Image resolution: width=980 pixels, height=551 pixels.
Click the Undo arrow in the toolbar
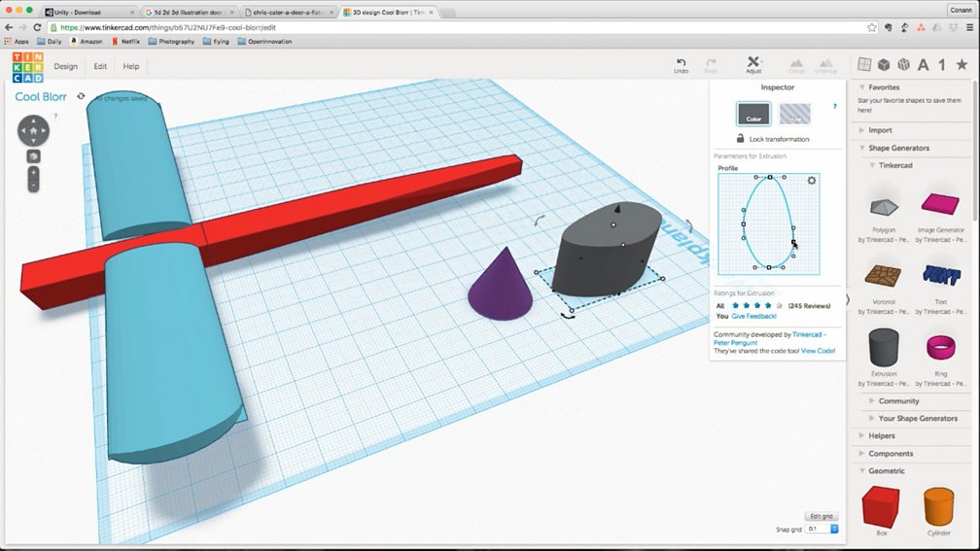point(681,64)
